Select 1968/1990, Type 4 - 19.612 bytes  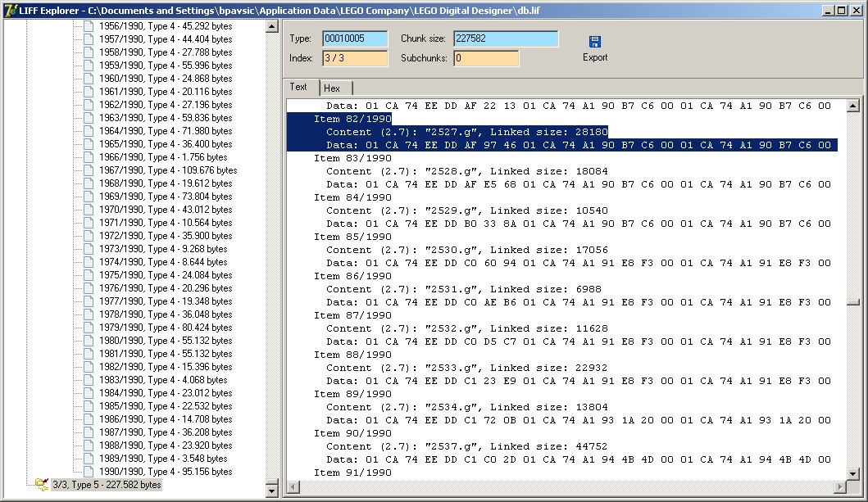pyautogui.click(x=166, y=183)
